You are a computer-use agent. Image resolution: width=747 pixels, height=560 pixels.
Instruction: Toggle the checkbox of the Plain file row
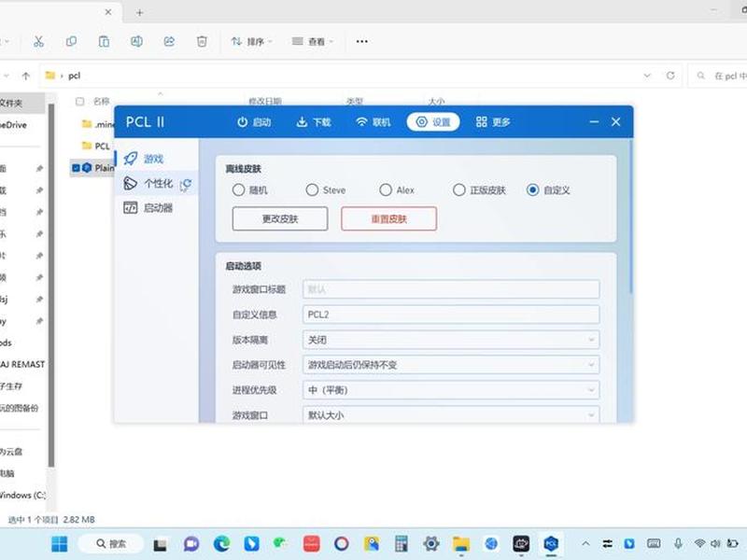click(x=76, y=168)
